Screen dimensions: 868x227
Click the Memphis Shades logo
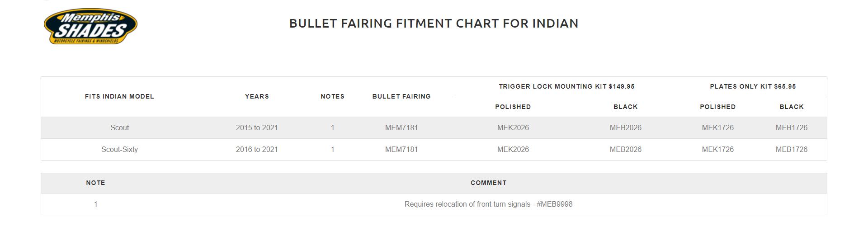pyautogui.click(x=90, y=27)
